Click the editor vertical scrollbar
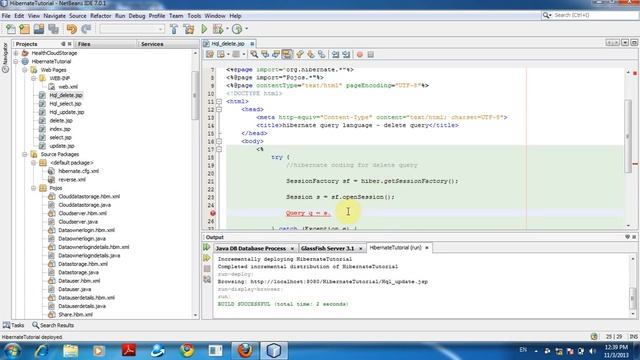 click(628, 136)
